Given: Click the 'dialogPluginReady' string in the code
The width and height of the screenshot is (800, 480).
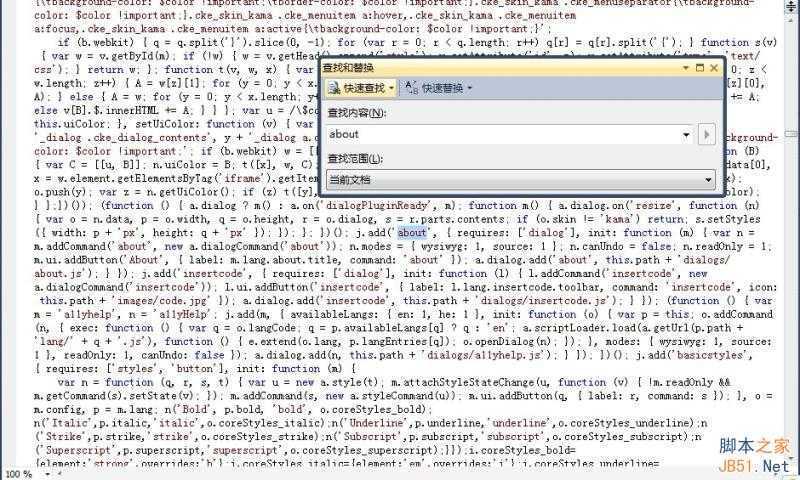Looking at the screenshot, I should tap(378, 206).
